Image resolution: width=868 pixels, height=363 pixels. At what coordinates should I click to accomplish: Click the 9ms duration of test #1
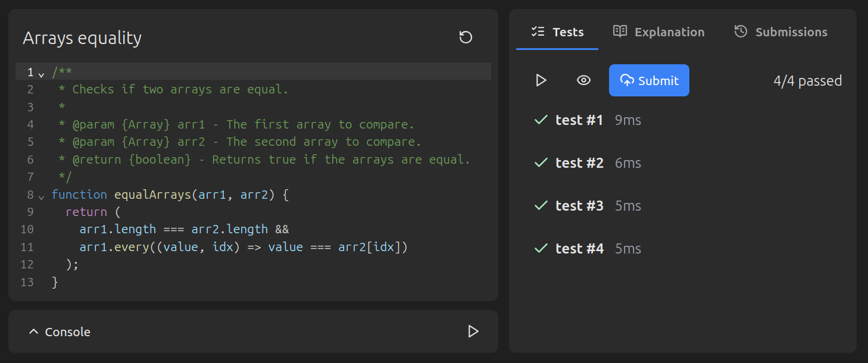(x=628, y=120)
